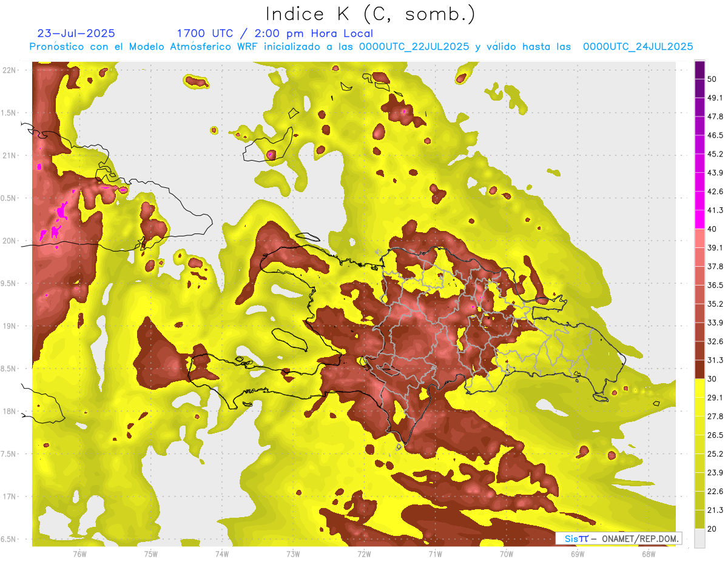This screenshot has height=562, width=728.
Task: Click the gray color bar segment below 20
Action: click(700, 538)
